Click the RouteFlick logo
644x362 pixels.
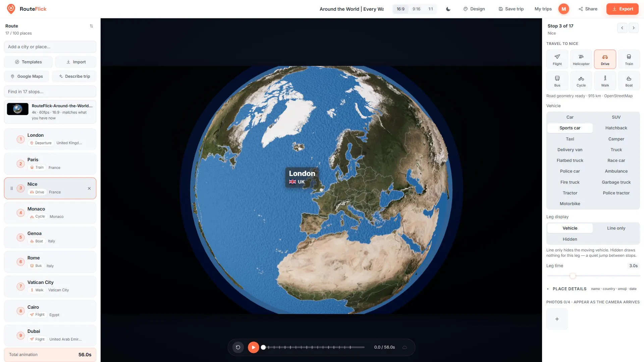(x=27, y=9)
